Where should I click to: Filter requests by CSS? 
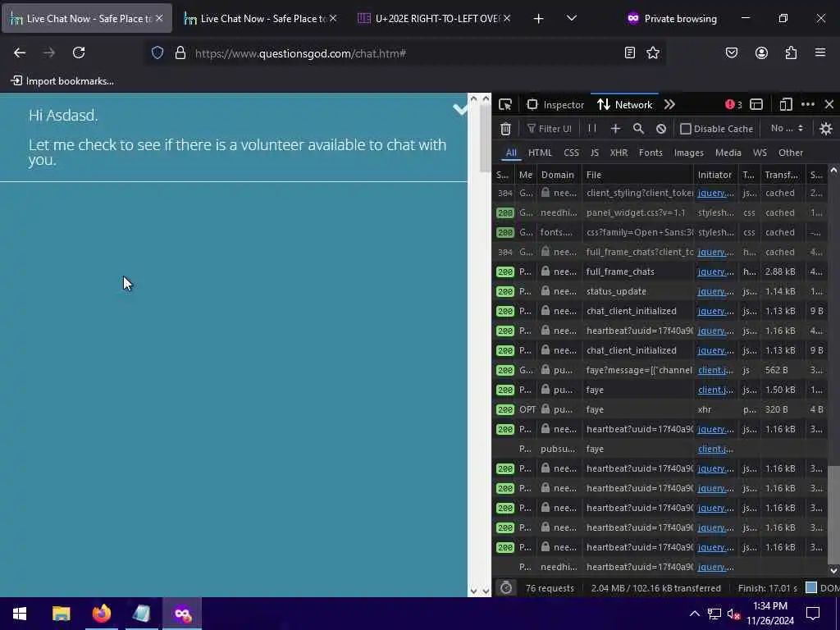point(571,153)
